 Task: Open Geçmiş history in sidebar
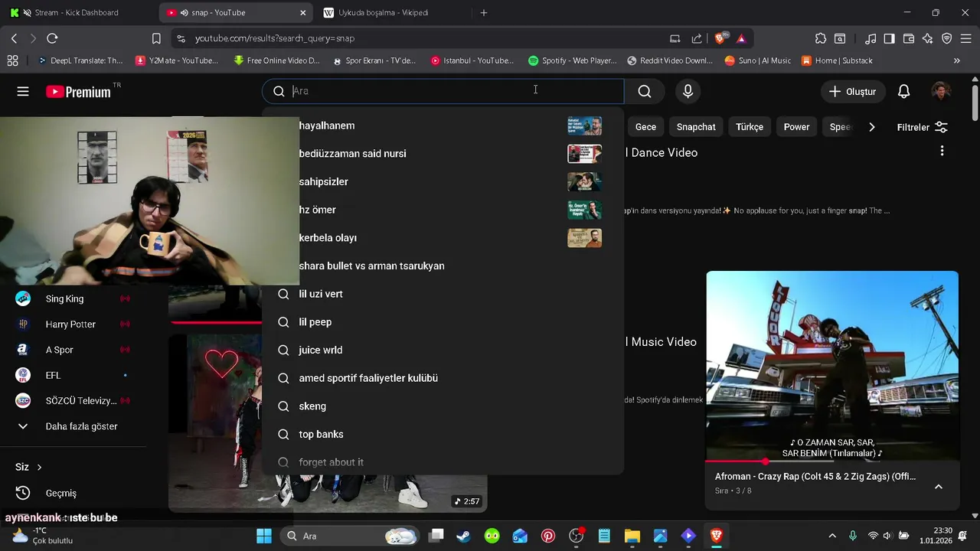[x=61, y=493]
